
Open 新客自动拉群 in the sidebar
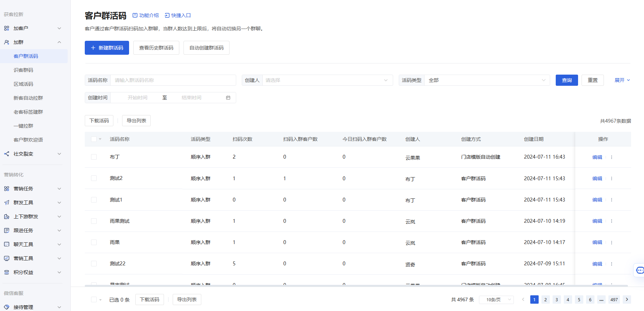click(28, 98)
